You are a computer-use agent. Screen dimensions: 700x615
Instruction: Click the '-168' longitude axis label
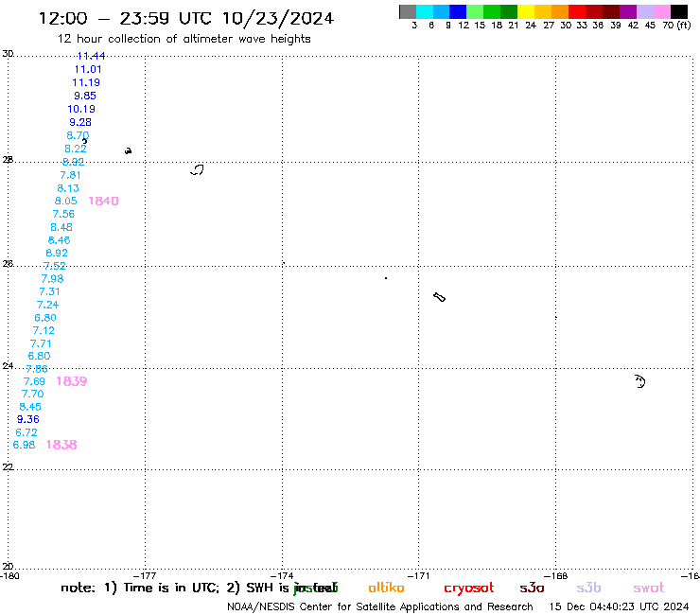coord(556,575)
